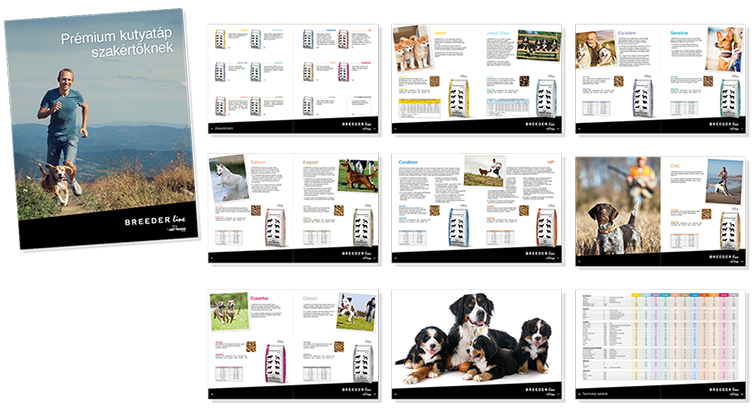The width and height of the screenshot is (756, 418).
Task: Select the 'Exquisit' heading
Action: 310,162
